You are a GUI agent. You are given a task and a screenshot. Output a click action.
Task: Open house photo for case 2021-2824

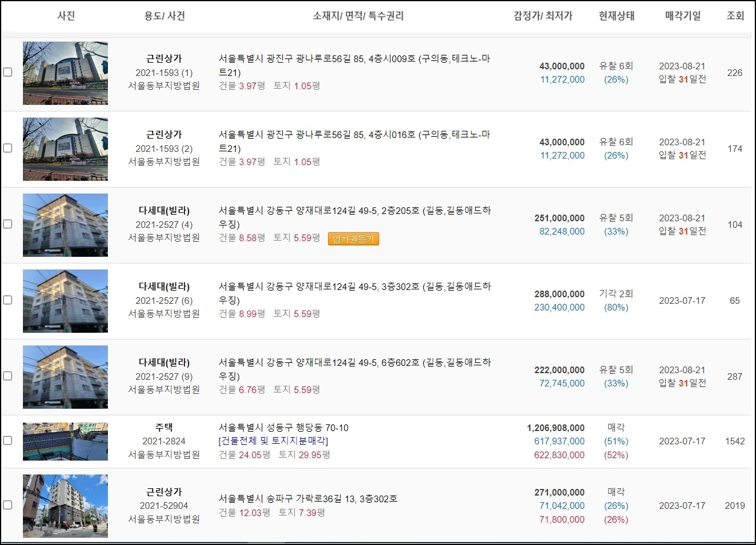[x=65, y=441]
